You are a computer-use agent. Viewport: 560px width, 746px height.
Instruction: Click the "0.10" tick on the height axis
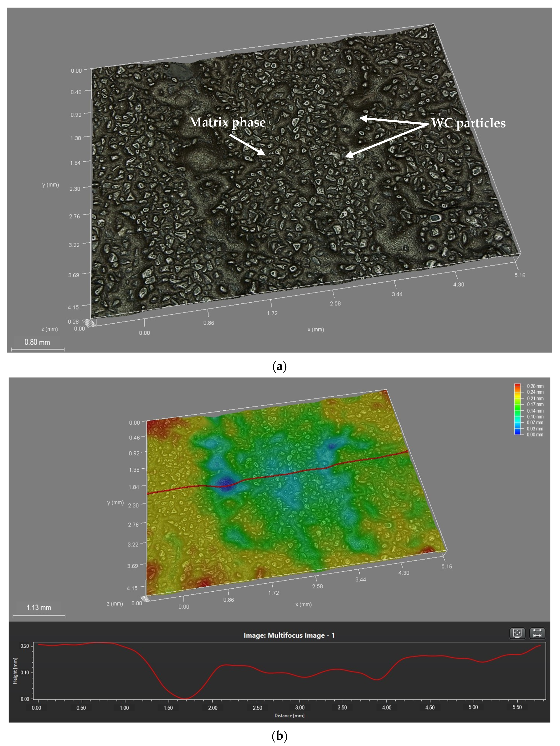click(25, 672)
